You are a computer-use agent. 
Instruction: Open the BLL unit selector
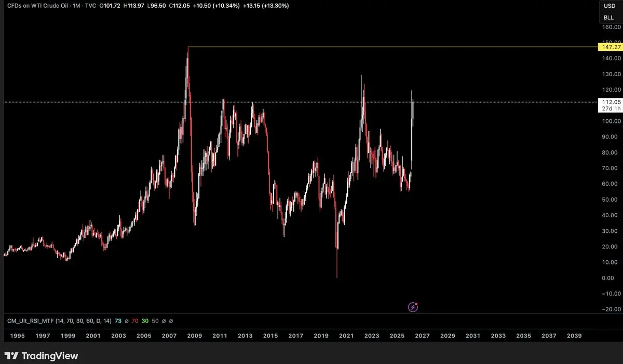tap(609, 17)
